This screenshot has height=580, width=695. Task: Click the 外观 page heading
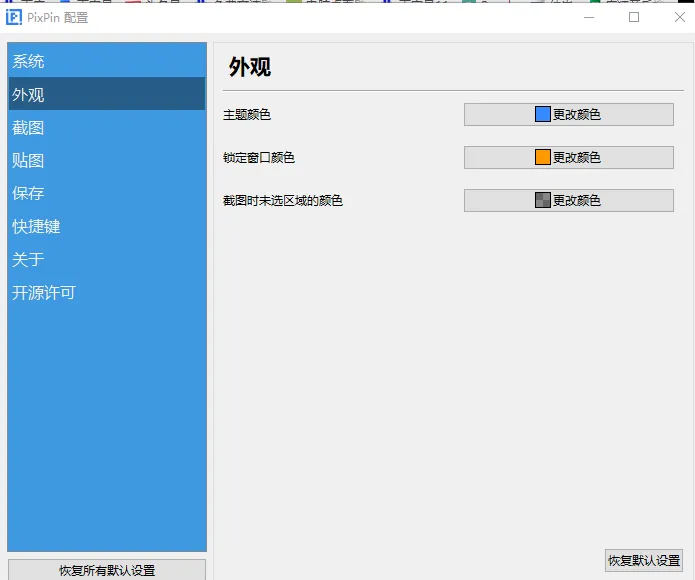tap(250, 67)
